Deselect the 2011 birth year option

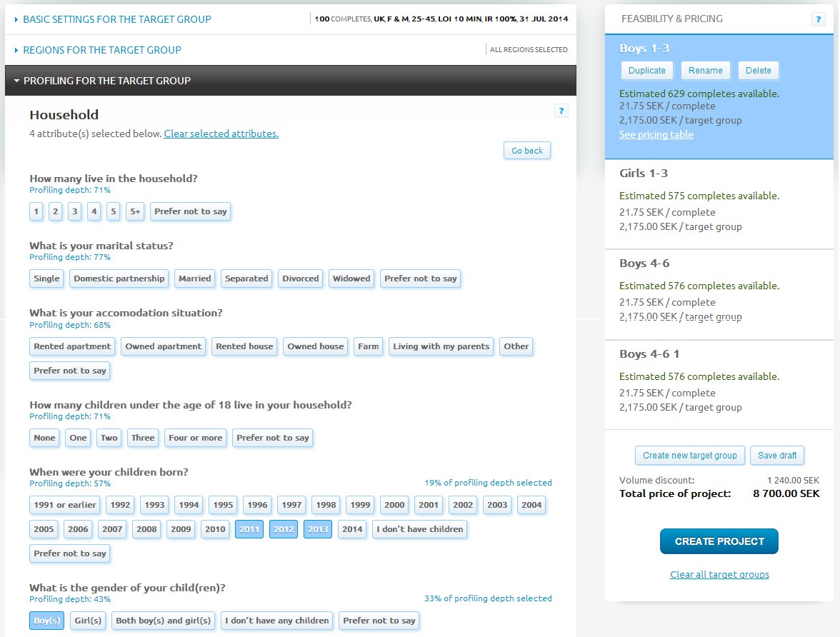coord(249,529)
